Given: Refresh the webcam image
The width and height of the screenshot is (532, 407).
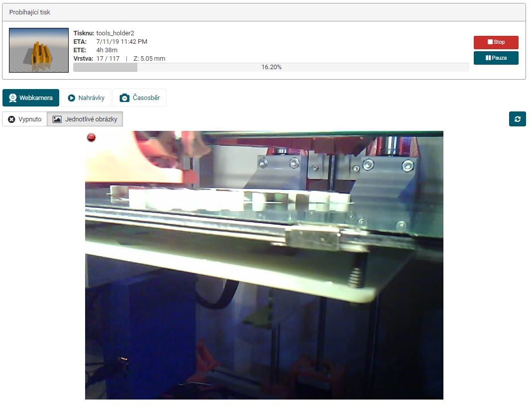Looking at the screenshot, I should click(518, 119).
